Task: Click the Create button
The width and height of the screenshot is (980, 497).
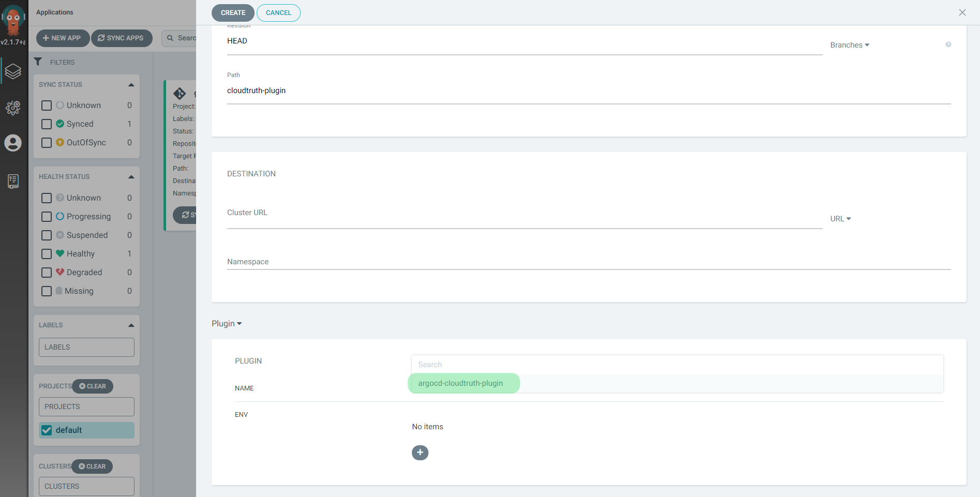Action: point(233,13)
